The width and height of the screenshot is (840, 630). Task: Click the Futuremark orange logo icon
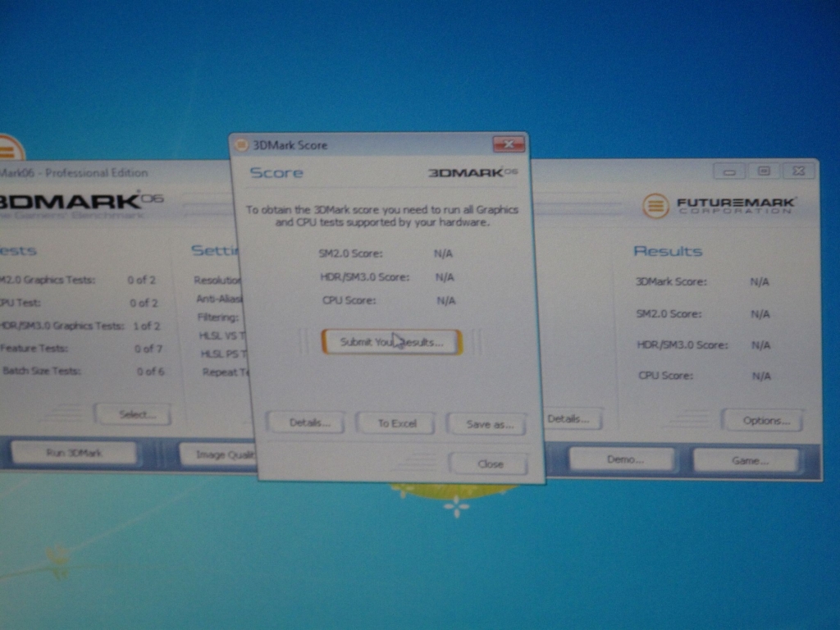coord(655,205)
